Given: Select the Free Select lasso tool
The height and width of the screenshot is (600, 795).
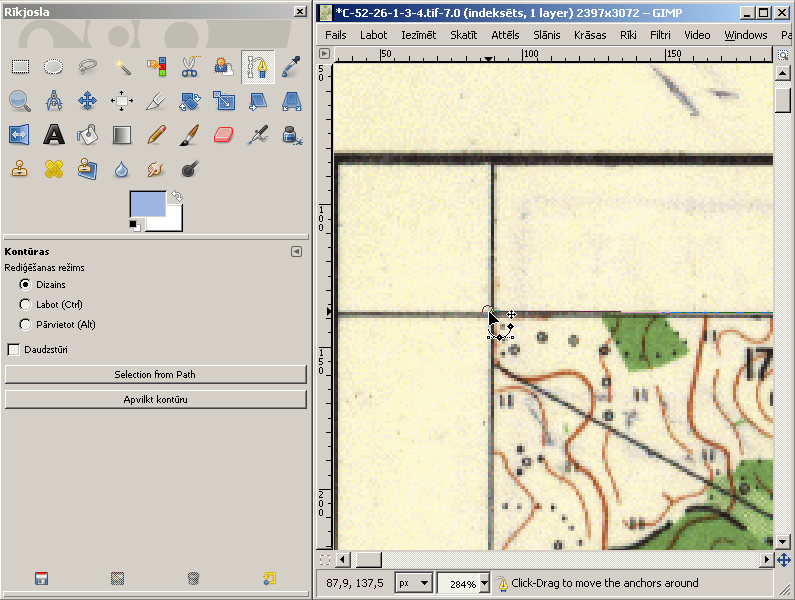Looking at the screenshot, I should click(88, 66).
